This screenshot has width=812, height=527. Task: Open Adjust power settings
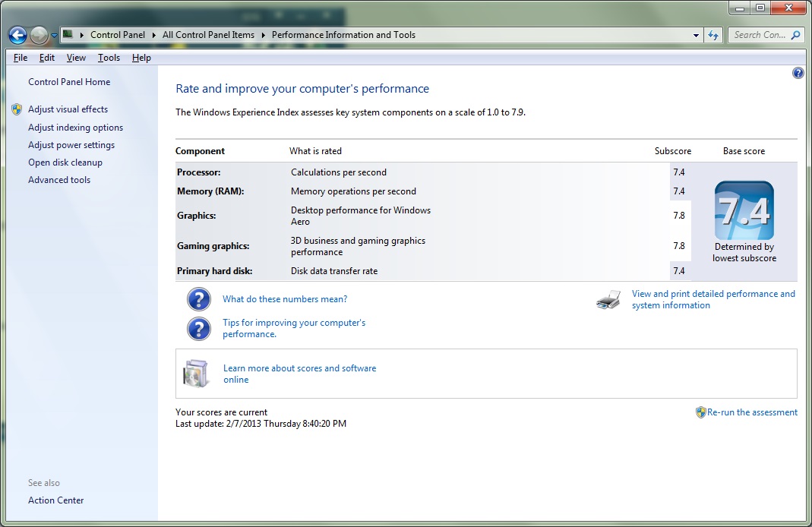(x=71, y=145)
